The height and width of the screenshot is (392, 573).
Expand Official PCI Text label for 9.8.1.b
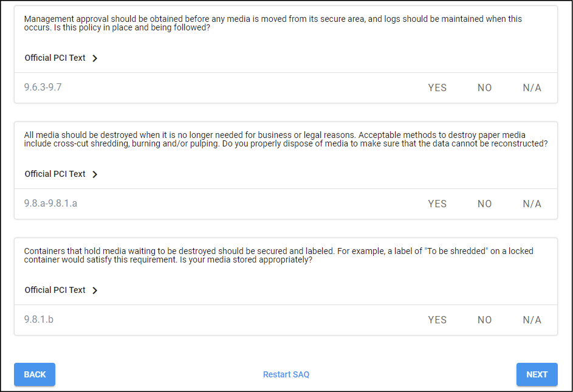pyautogui.click(x=55, y=291)
